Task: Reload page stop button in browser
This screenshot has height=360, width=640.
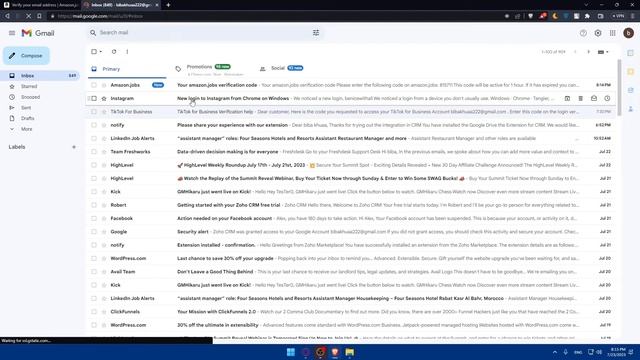Action: tap(28, 16)
